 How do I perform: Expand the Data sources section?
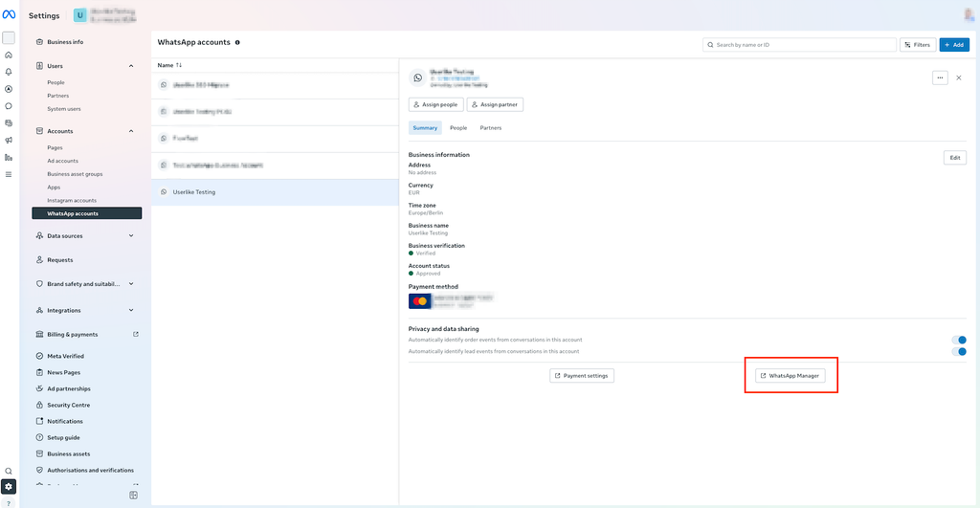pos(131,235)
